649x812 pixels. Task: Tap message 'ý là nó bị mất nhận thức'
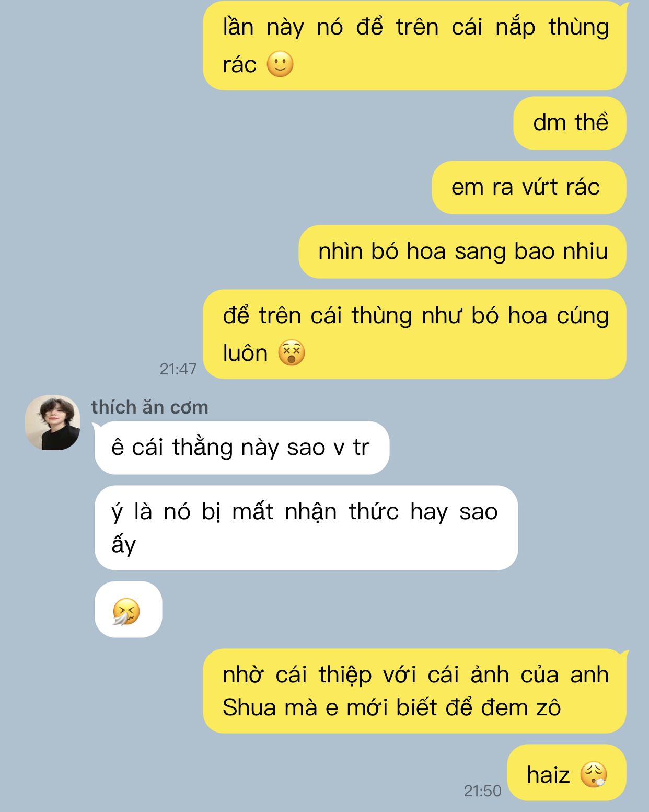pos(306,528)
